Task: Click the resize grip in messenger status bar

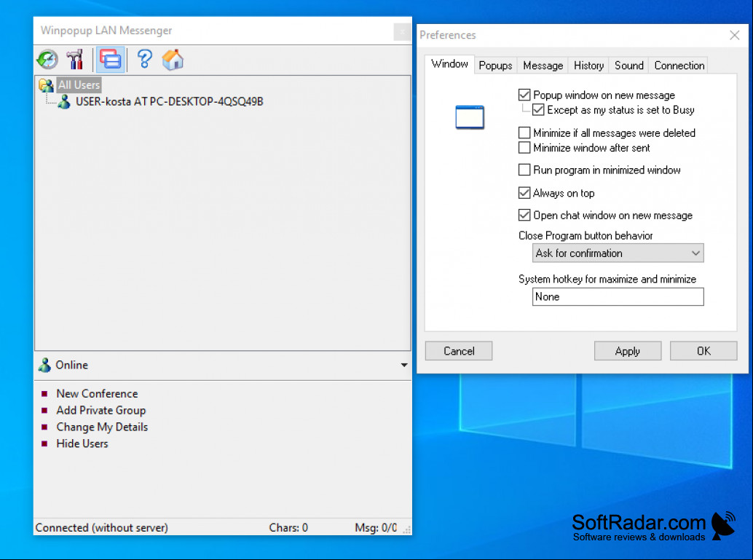Action: 407,529
